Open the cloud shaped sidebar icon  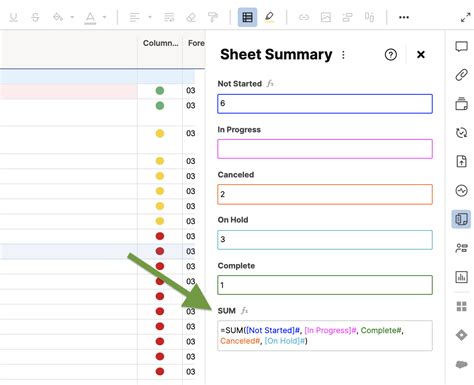pos(461,364)
